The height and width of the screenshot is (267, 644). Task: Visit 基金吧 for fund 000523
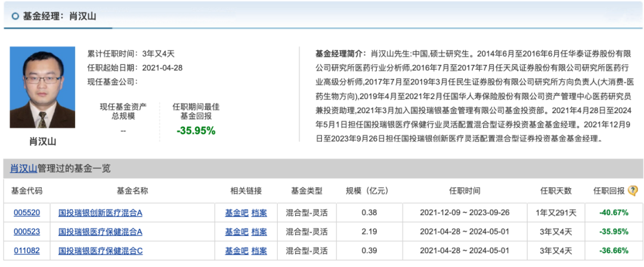pos(236,231)
